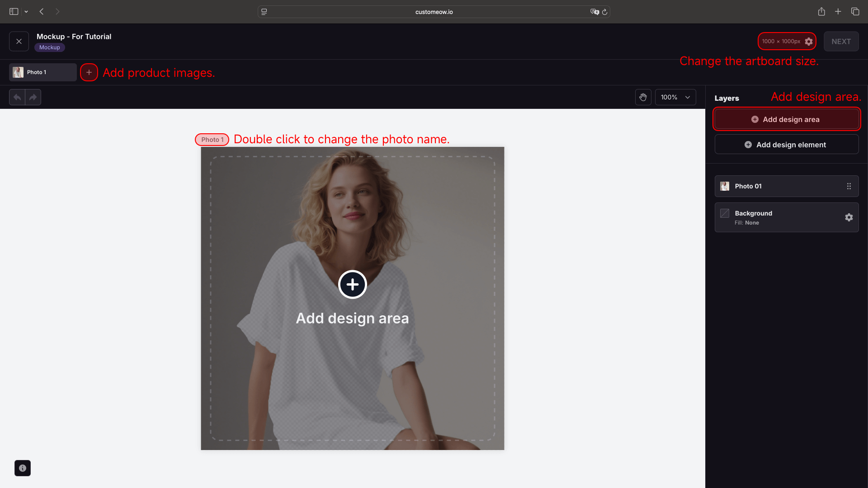
Task: Open the 100% zoom level dropdown
Action: tap(675, 97)
